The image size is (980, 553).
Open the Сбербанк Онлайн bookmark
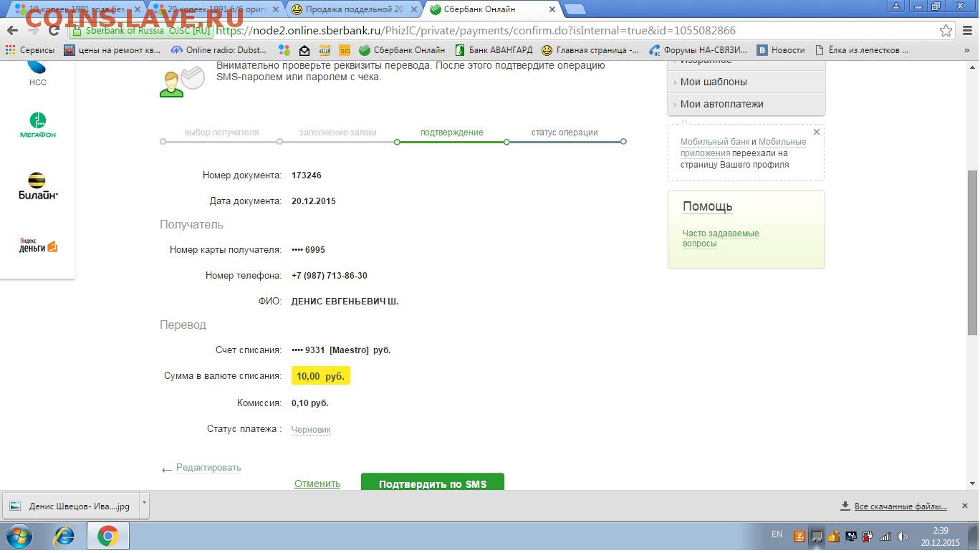click(402, 50)
